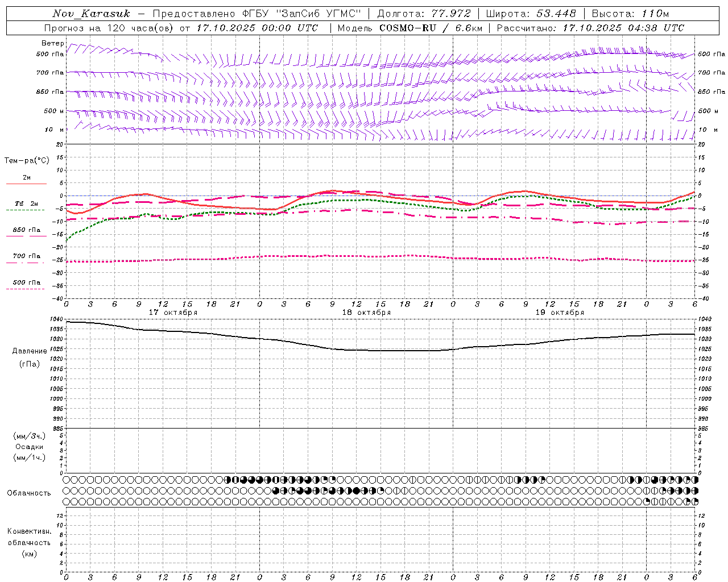Click the 'Конвективн.' convective cloud label

[30, 531]
